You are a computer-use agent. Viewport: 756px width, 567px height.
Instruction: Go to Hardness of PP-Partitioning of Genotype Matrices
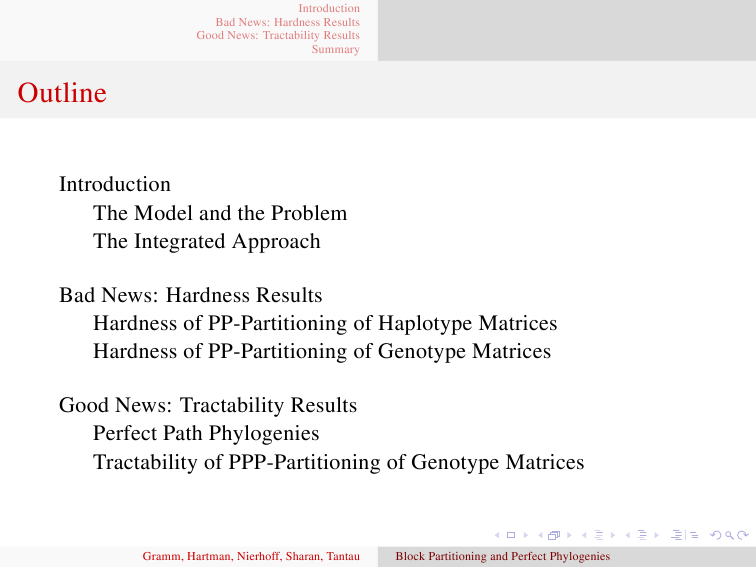click(x=322, y=351)
